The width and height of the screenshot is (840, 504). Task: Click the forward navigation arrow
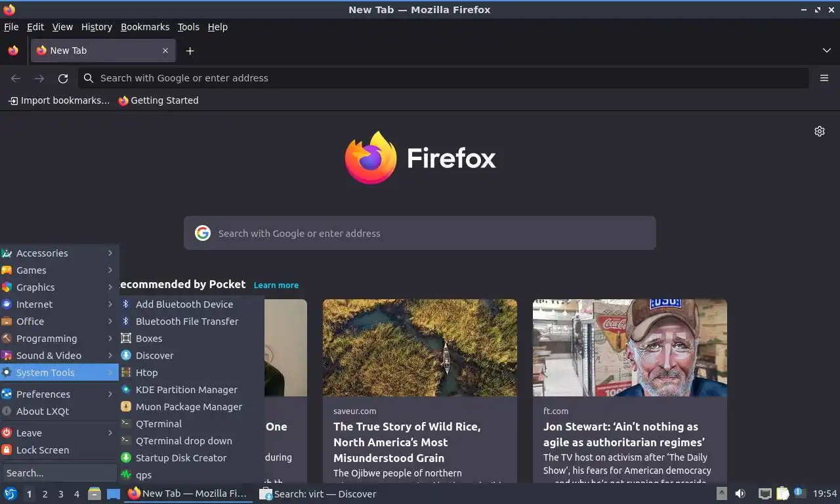point(39,78)
